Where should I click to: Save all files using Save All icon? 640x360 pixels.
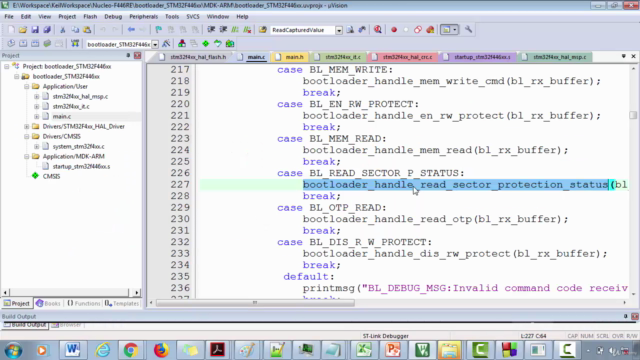(x=47, y=30)
